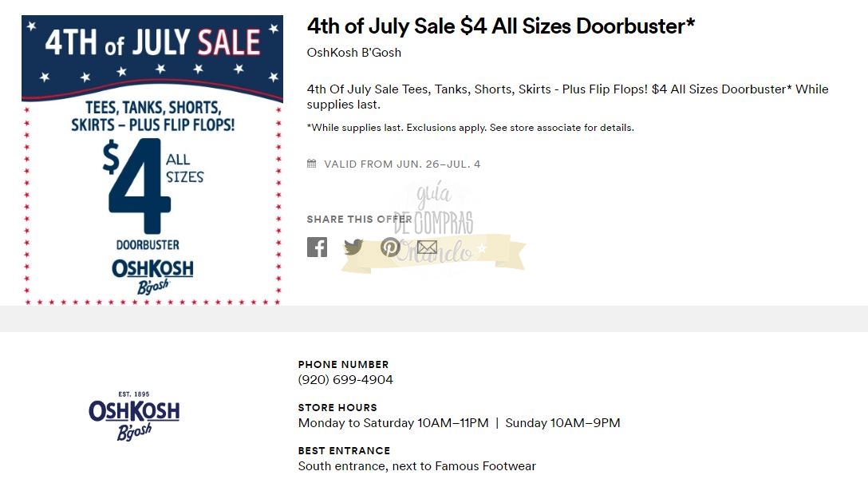Click the "Exclusions apply" disclaimer line
The image size is (868, 479).
tap(470, 128)
